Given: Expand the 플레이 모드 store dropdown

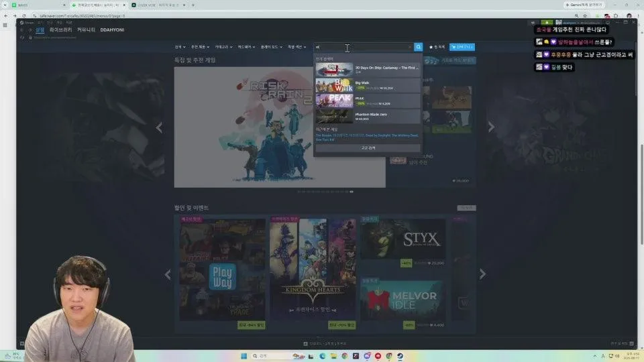Looking at the screenshot, I should pos(271,47).
